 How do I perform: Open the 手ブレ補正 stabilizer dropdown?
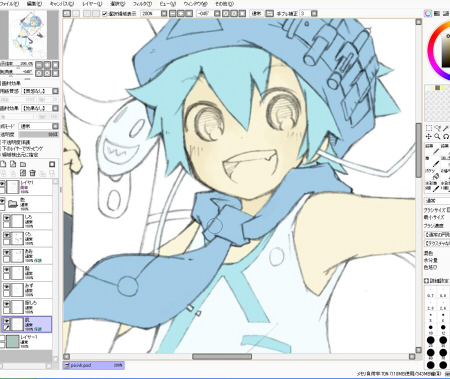pyautogui.click(x=314, y=13)
